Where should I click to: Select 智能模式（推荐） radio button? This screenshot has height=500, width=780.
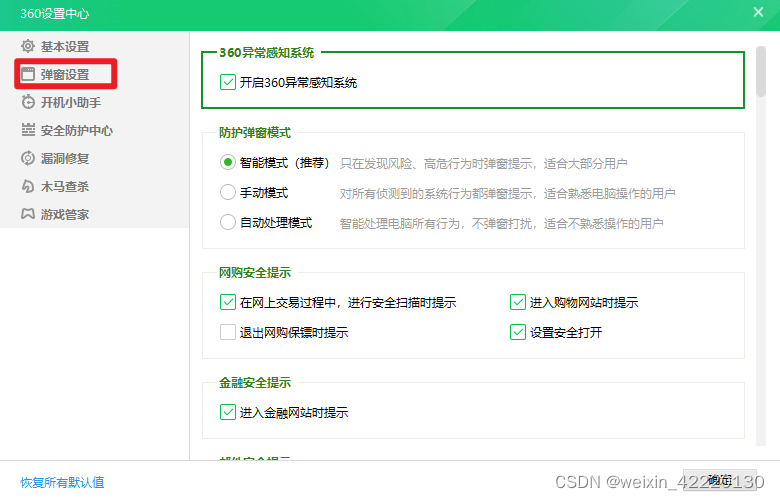pos(228,162)
